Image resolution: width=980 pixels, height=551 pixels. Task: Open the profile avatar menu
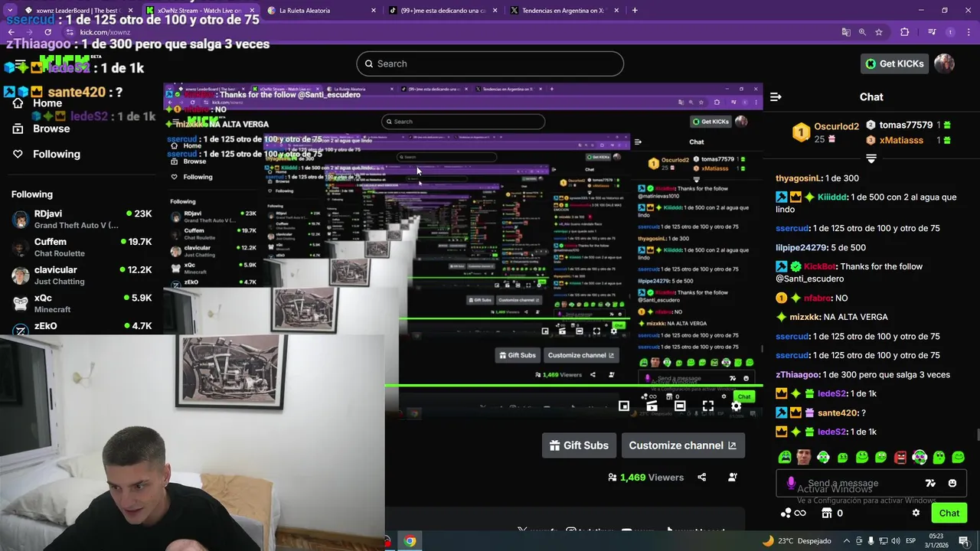pyautogui.click(x=944, y=64)
